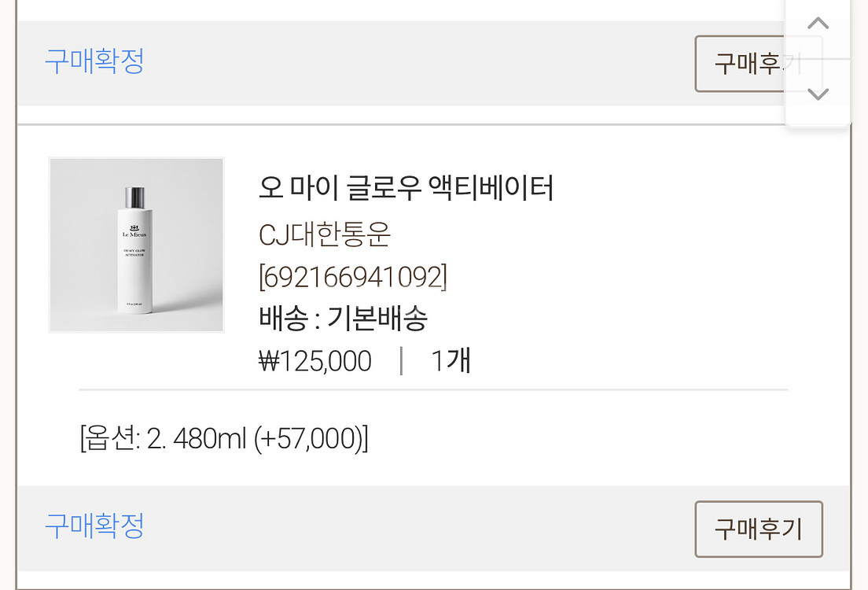Click the Le Mieux logo on the bottle
The image size is (868, 590).
coord(134,231)
